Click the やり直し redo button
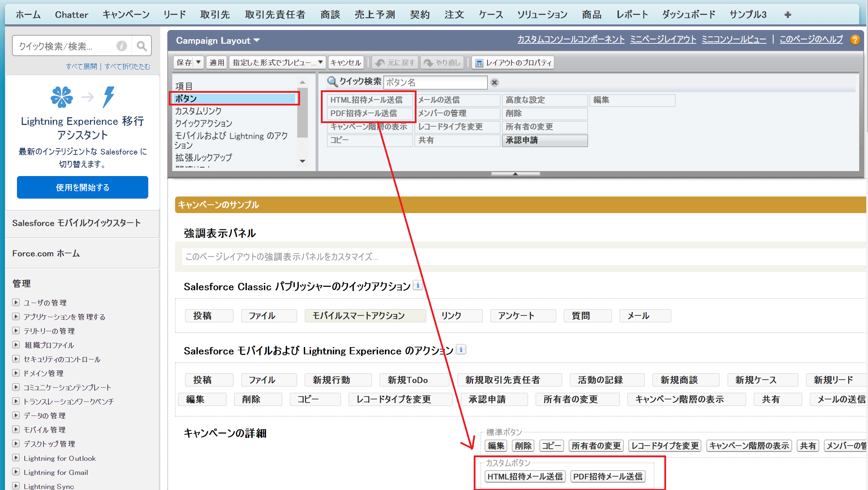The width and height of the screenshot is (868, 490). tap(442, 63)
